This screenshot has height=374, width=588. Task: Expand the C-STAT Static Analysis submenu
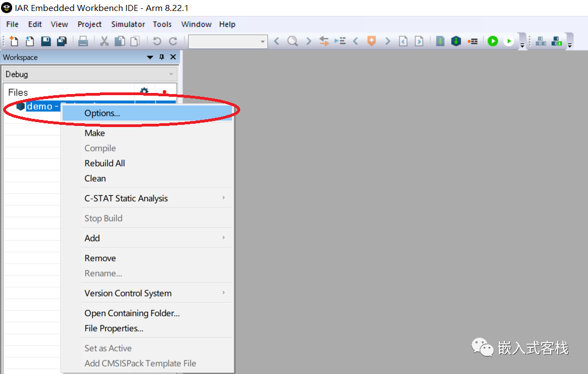[x=224, y=198]
